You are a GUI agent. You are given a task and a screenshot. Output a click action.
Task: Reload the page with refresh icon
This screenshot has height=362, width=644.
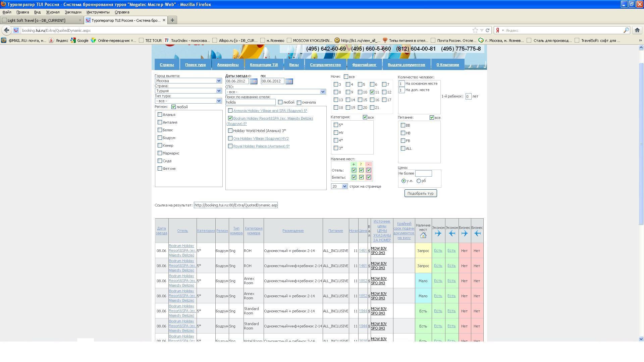[x=488, y=31]
